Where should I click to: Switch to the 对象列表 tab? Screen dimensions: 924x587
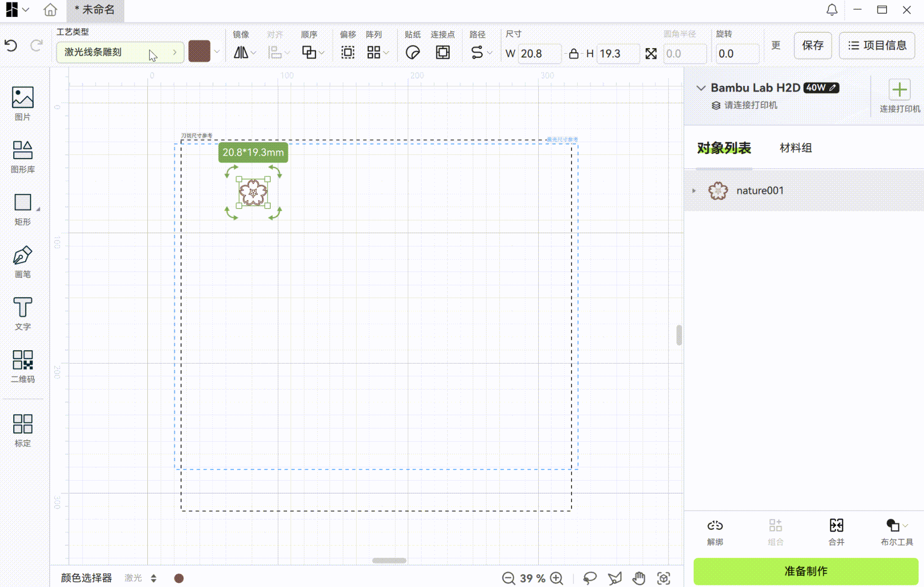723,148
